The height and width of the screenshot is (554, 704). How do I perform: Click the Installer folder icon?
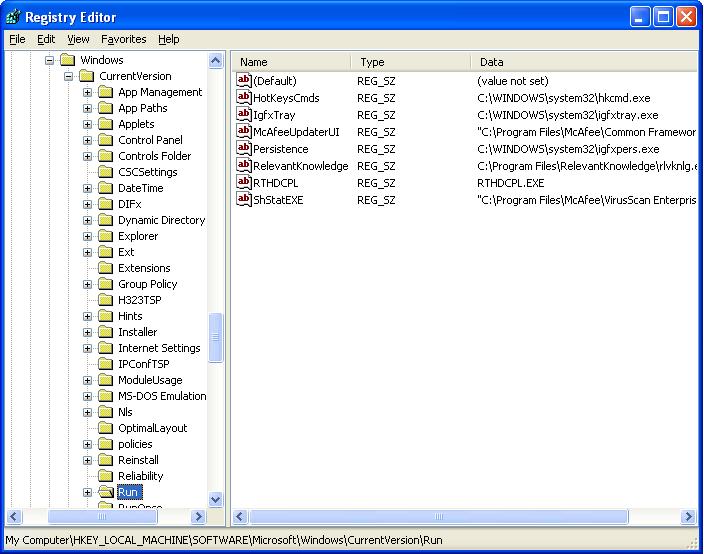106,332
